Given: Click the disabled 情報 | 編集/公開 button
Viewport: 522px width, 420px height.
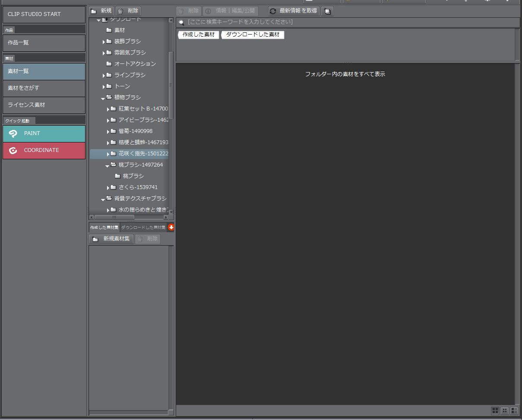Looking at the screenshot, I should [x=231, y=11].
